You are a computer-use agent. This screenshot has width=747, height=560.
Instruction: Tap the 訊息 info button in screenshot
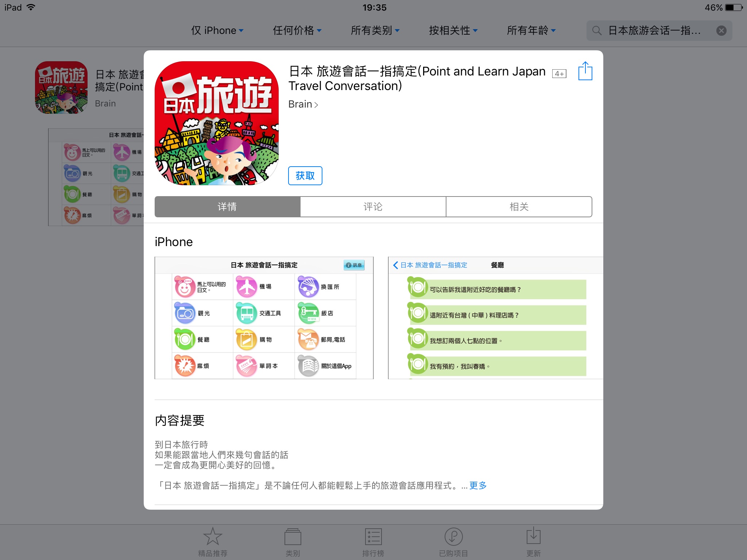point(354,265)
